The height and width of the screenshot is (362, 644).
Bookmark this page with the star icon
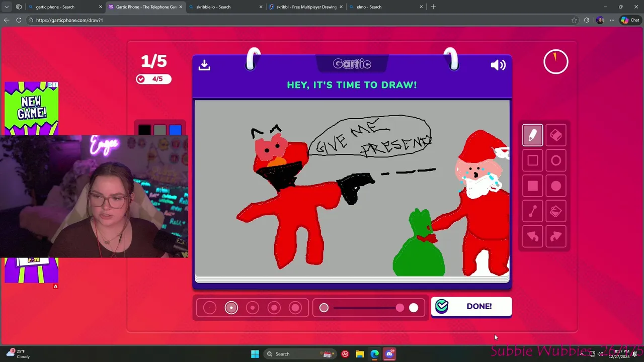[574, 20]
